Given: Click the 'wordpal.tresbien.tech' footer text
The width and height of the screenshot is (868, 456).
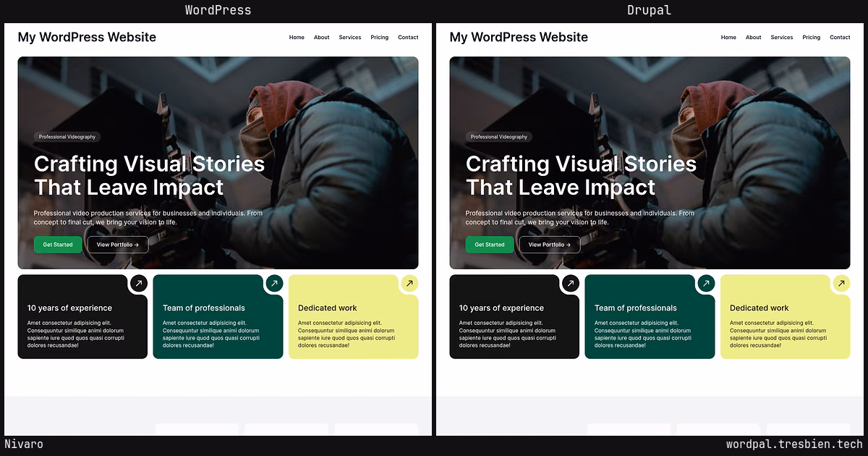Looking at the screenshot, I should (794, 444).
